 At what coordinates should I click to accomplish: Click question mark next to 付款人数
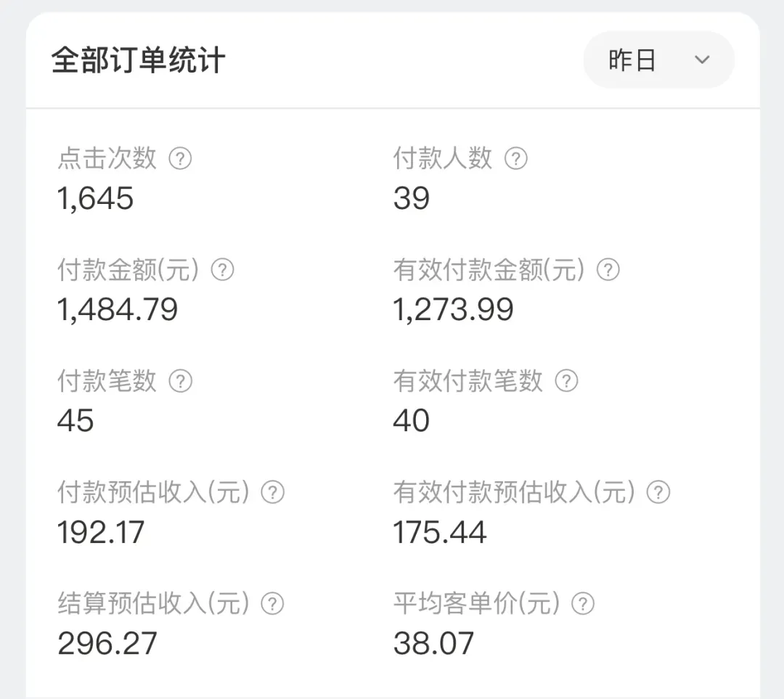click(515, 158)
